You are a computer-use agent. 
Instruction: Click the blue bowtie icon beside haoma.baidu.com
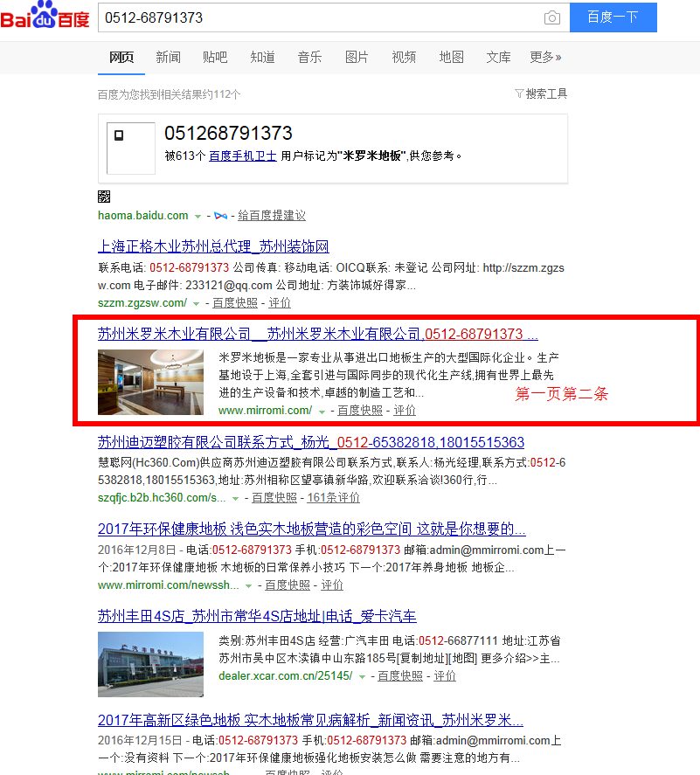tap(221, 215)
